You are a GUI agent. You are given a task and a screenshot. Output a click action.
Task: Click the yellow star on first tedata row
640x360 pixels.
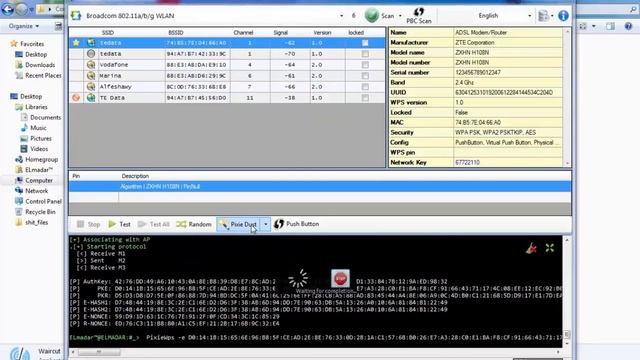coord(76,42)
